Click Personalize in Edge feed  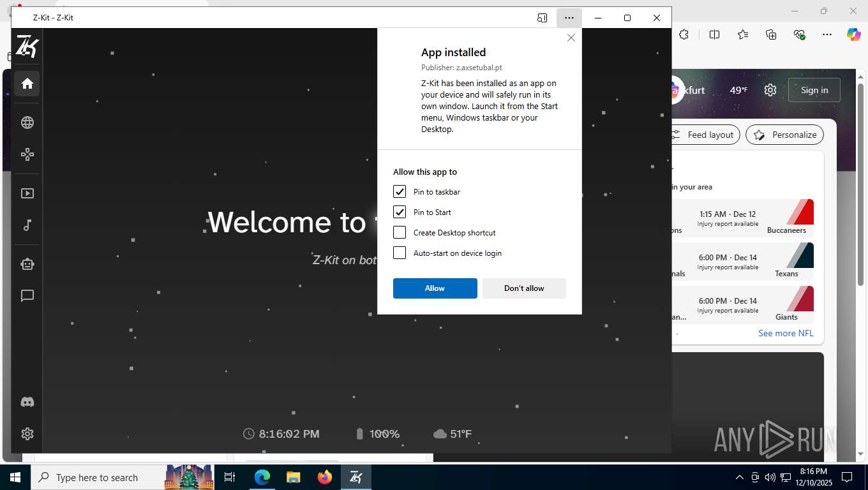785,135
